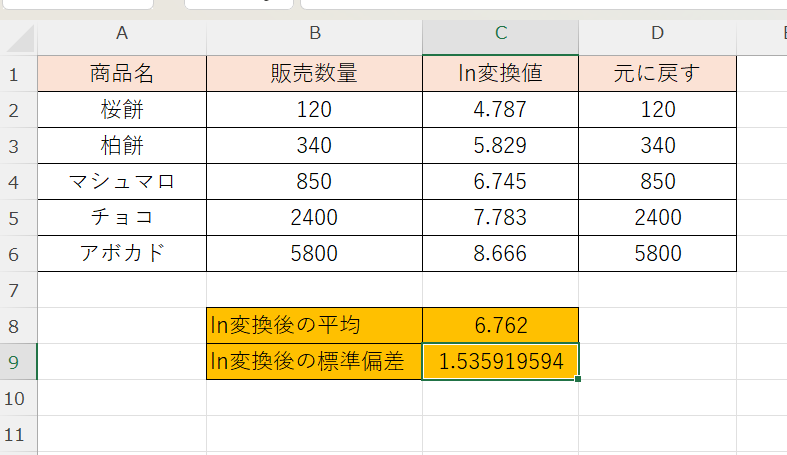Screen dimensions: 787x455
Task: Click row 9 header number
Action: coord(14,362)
